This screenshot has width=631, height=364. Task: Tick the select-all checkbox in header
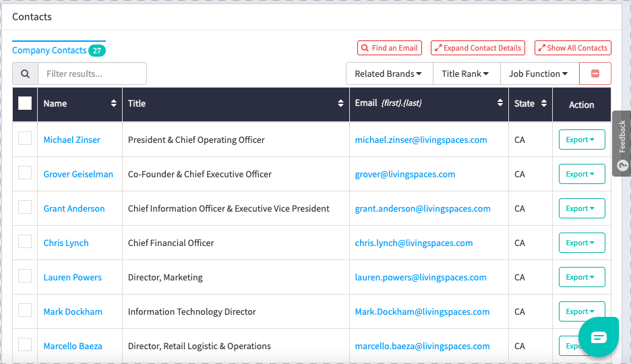(25, 103)
